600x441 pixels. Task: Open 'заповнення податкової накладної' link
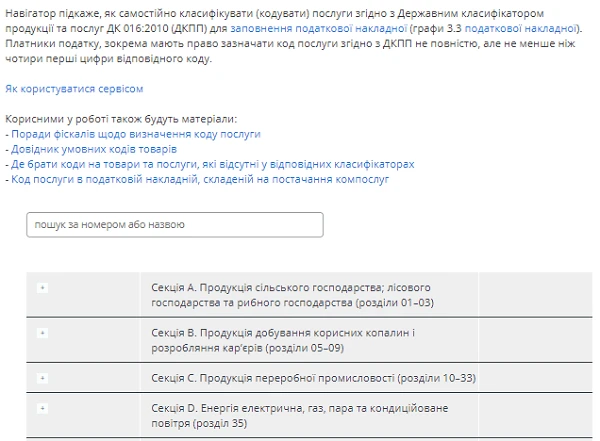coord(316,31)
